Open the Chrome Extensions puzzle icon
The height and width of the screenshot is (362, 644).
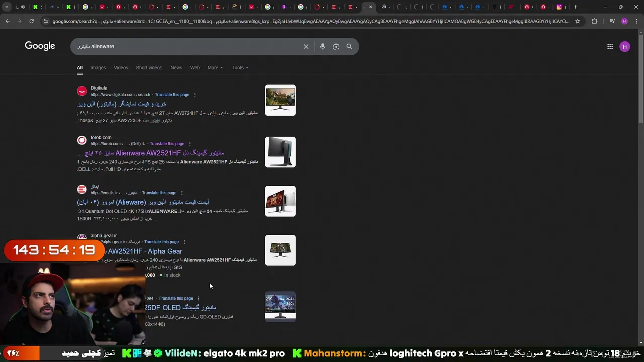tap(595, 21)
